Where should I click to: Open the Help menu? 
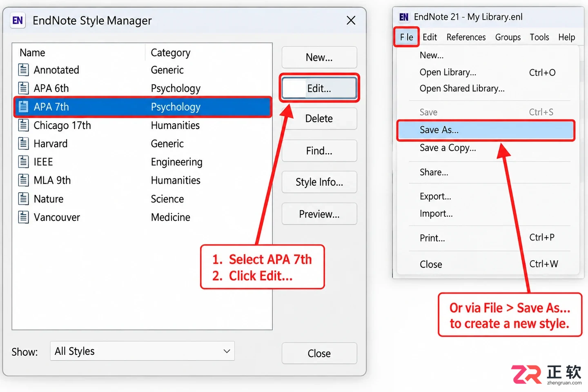click(x=566, y=37)
